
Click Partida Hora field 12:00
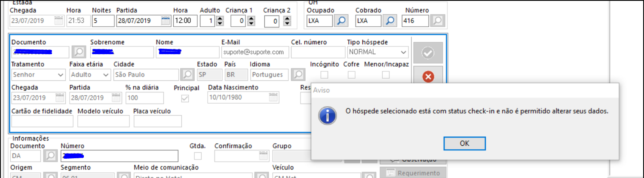coord(185,21)
